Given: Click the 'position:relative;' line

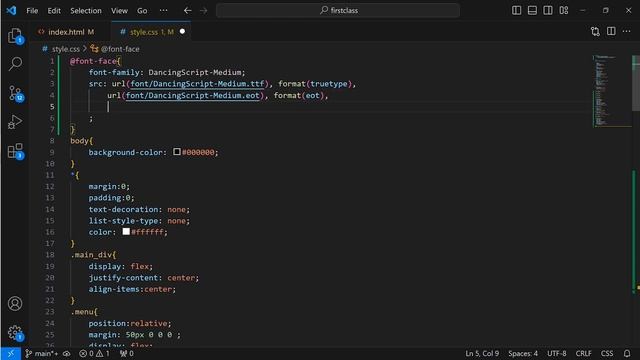Looking at the screenshot, I should point(130,323).
